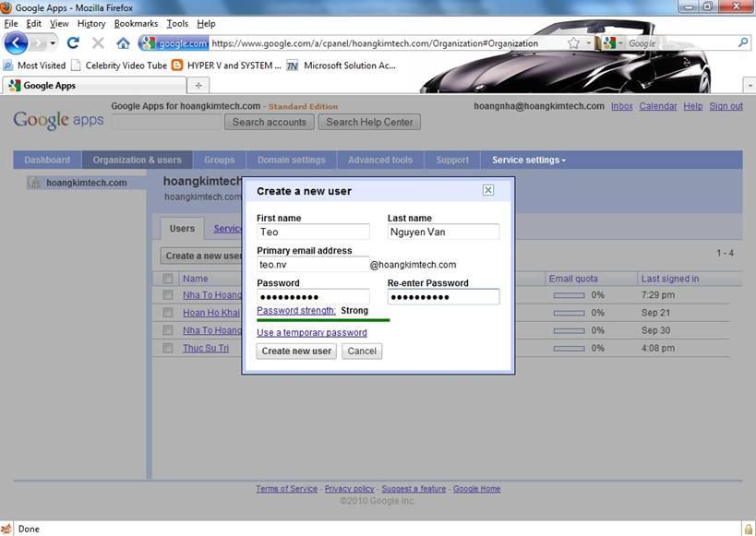Toggle the select-all checkbox beside Name header
756x536 pixels.
point(168,279)
